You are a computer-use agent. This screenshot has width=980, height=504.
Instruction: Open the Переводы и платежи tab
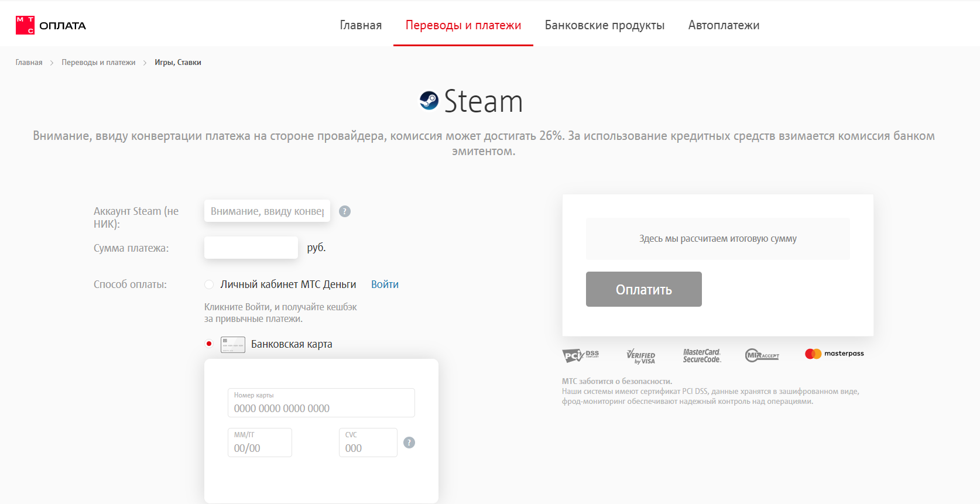[463, 25]
